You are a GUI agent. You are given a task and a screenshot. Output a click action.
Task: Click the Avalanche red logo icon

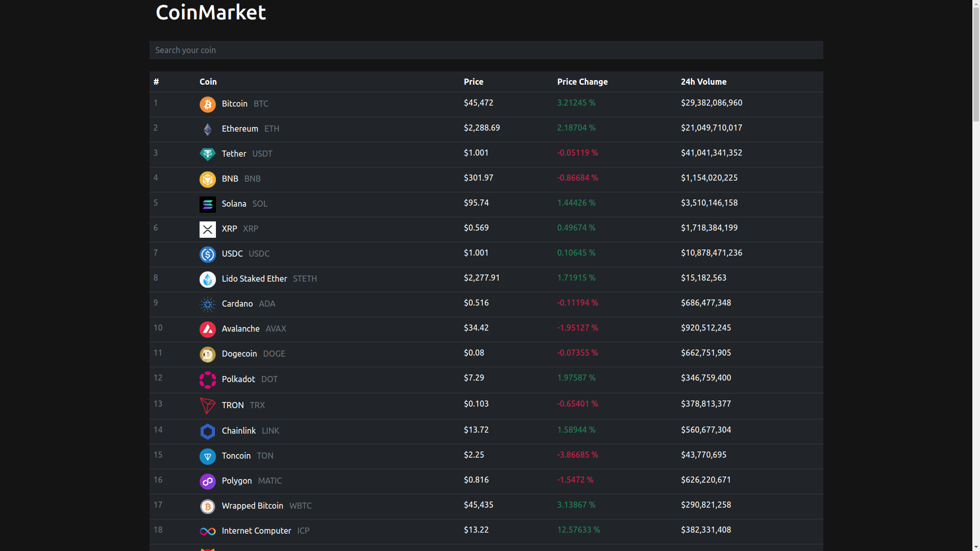(207, 330)
